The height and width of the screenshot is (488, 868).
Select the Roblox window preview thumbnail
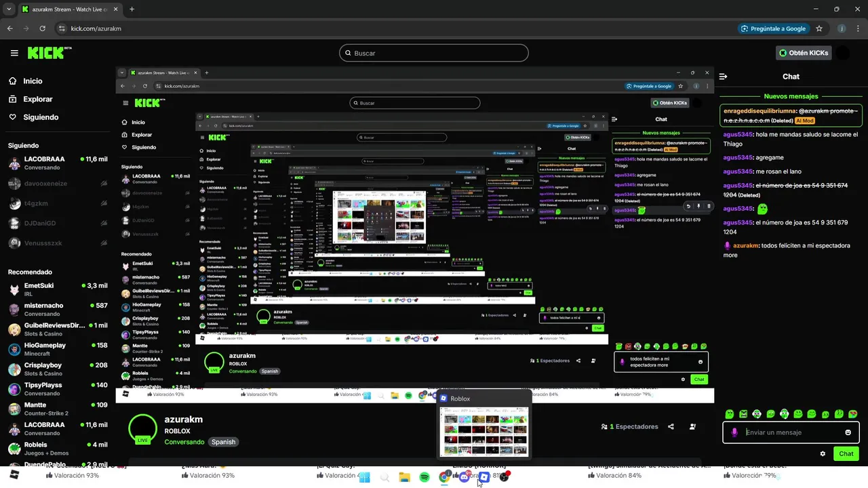(484, 432)
